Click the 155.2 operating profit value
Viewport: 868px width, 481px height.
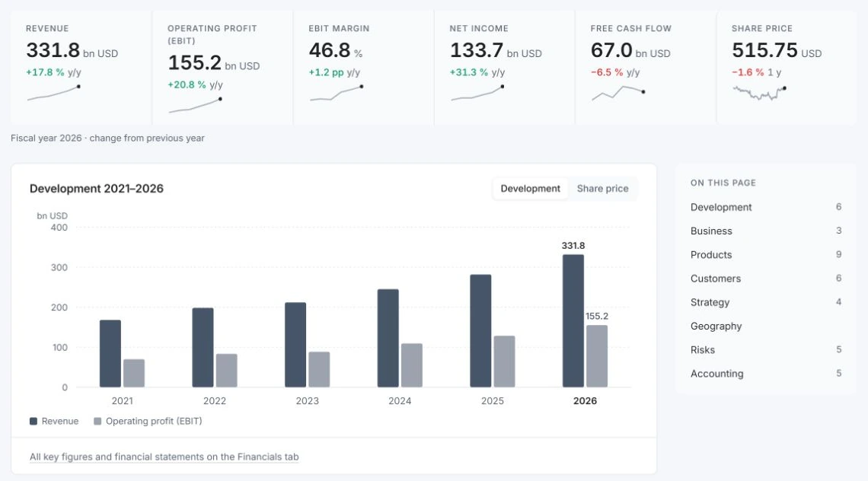(x=195, y=62)
